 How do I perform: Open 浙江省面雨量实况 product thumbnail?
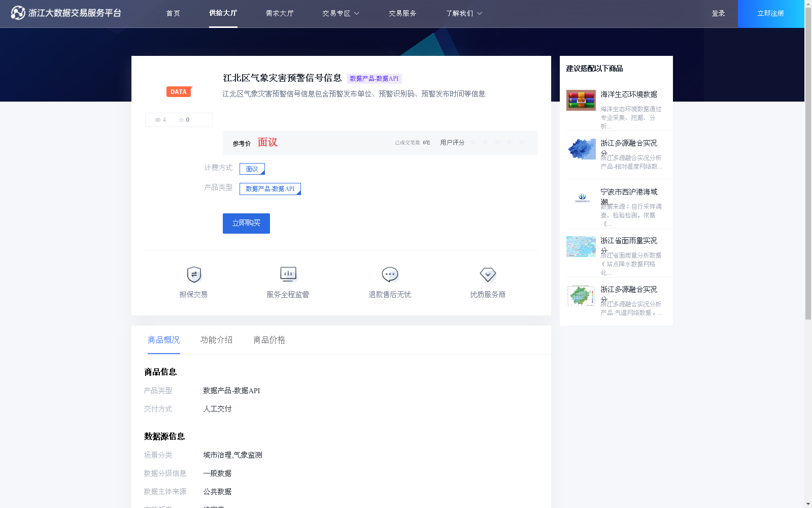581,247
